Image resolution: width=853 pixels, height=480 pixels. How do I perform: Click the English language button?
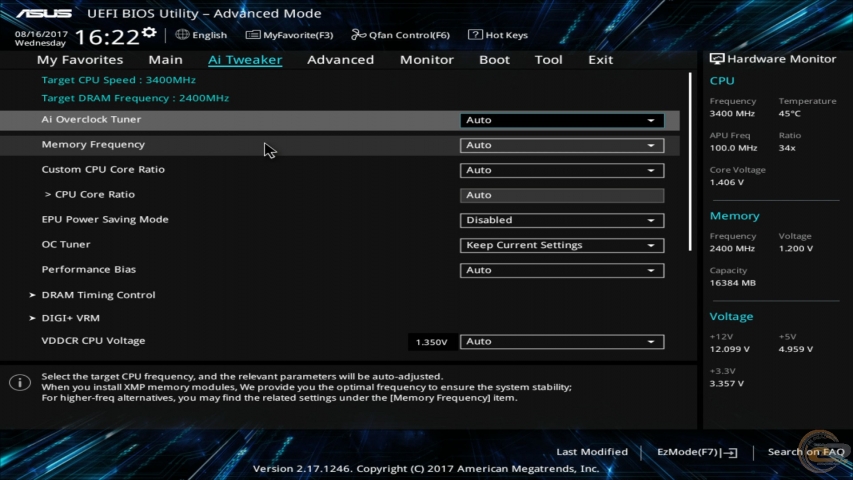coord(209,35)
